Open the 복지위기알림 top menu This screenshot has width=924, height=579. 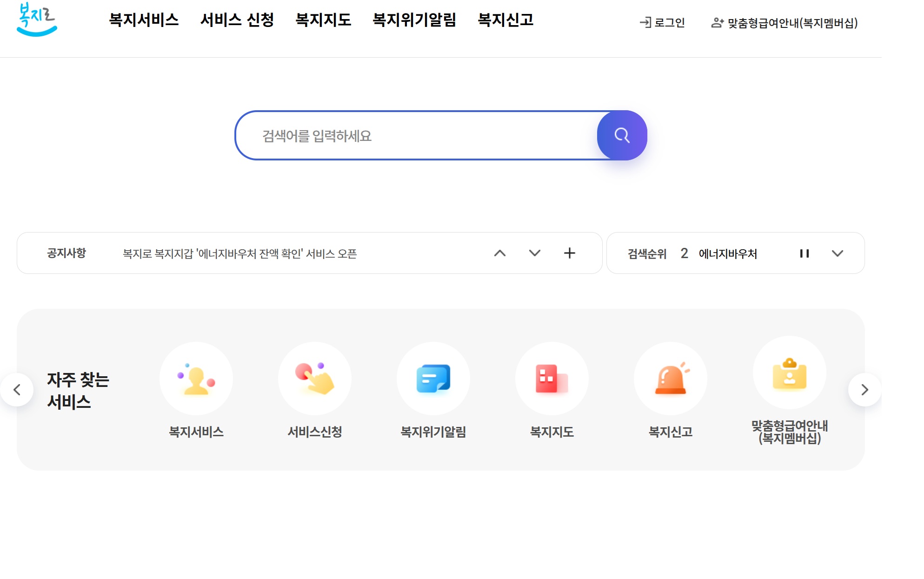pyautogui.click(x=414, y=20)
